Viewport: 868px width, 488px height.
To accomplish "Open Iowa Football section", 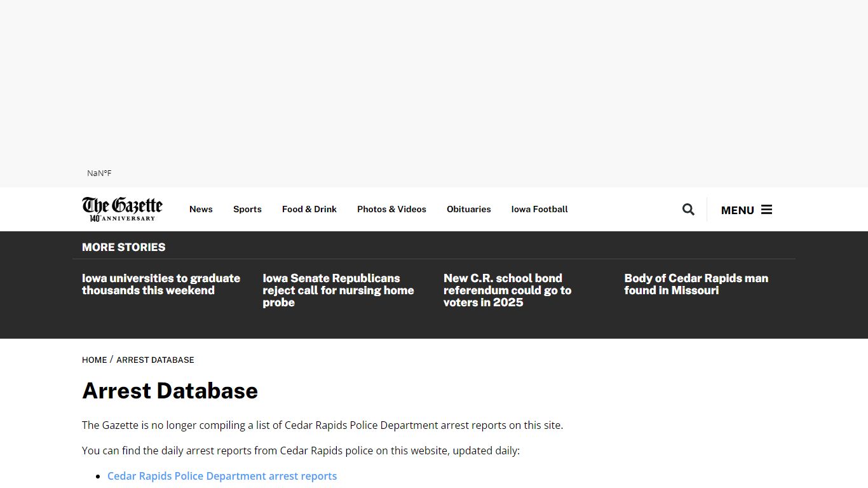I will [539, 209].
